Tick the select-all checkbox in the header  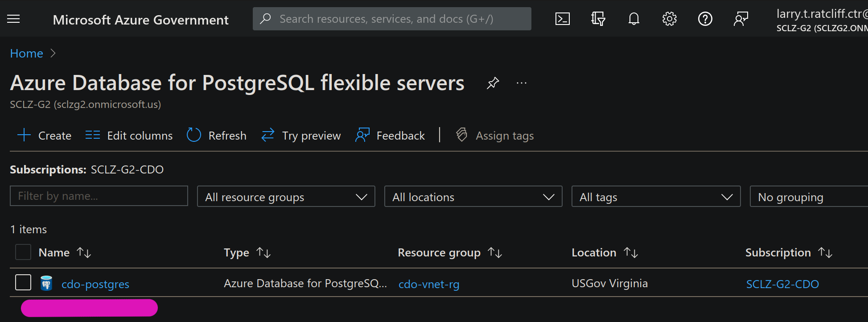click(23, 252)
